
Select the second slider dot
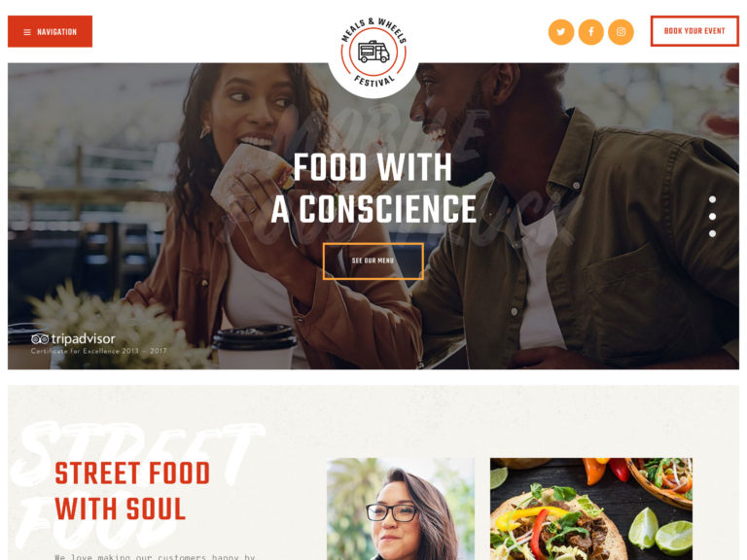[712, 217]
